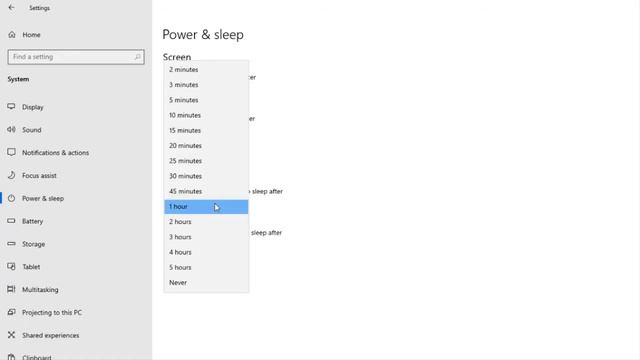
Task: Click the Projecting to this PC icon
Action: [x=11, y=312]
